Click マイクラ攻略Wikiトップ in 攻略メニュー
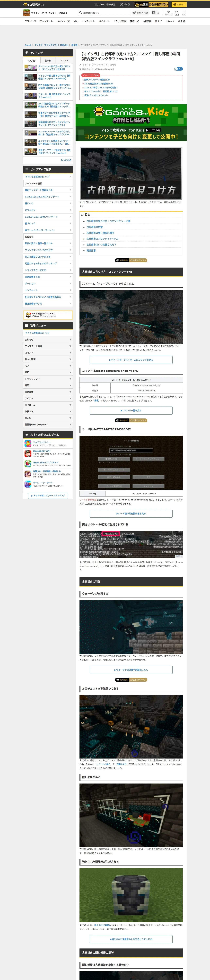 48,333
